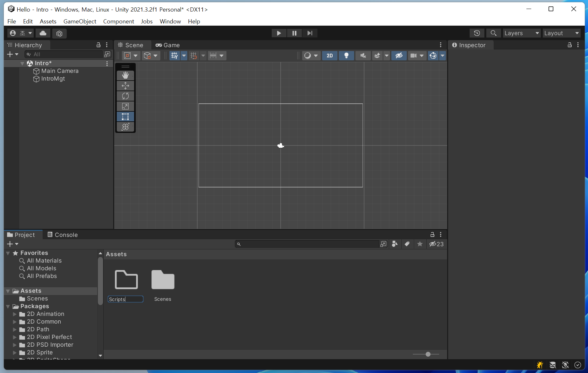
Task: Open the undo history icon
Action: coord(477,33)
